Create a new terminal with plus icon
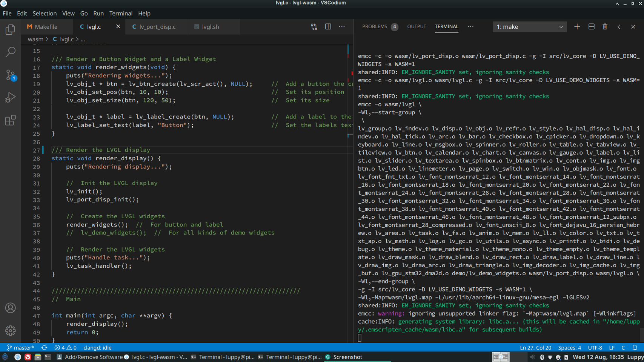644x362 pixels. tap(577, 27)
